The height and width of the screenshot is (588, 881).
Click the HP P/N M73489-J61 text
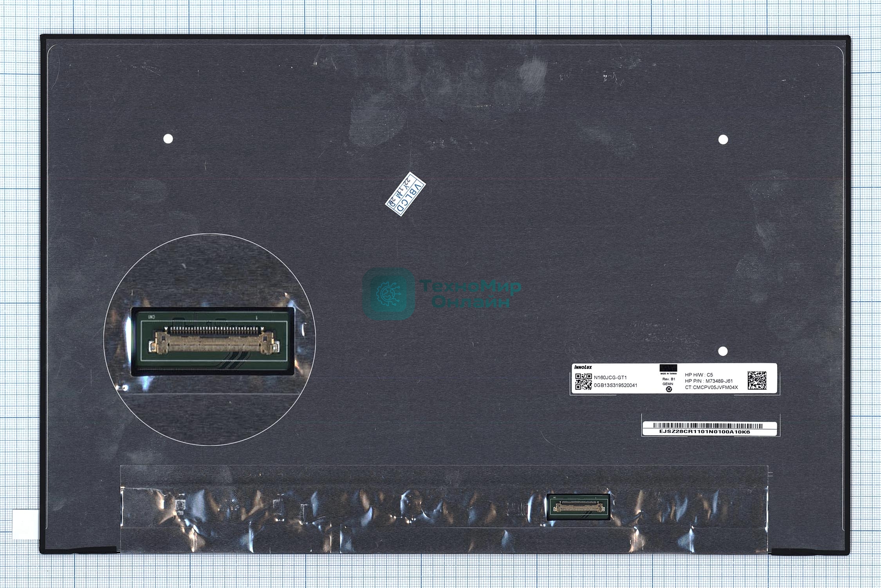pos(709,381)
